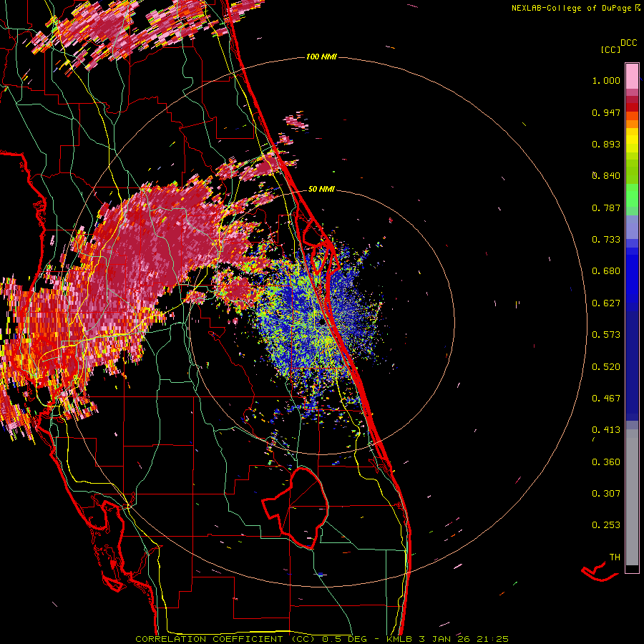Select the 0.573 value on the legend
This screenshot has height=644, width=644.
pyautogui.click(x=606, y=335)
